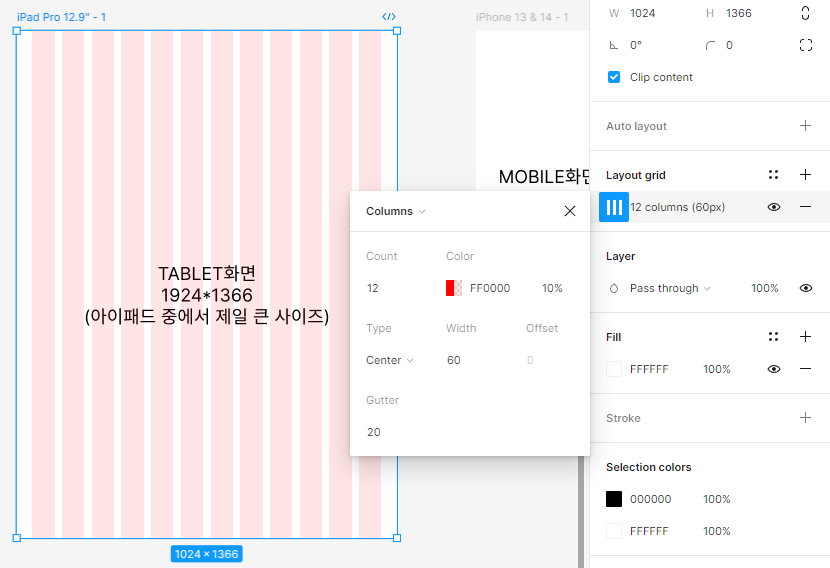Viewport: 830px width, 568px height.
Task: Open dev mode code icon above iPad frame
Action: click(389, 16)
